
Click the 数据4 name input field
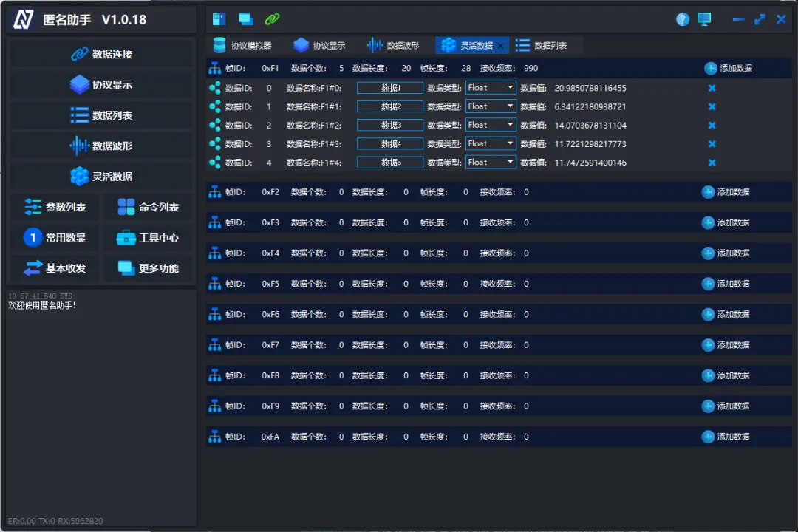pyautogui.click(x=390, y=143)
